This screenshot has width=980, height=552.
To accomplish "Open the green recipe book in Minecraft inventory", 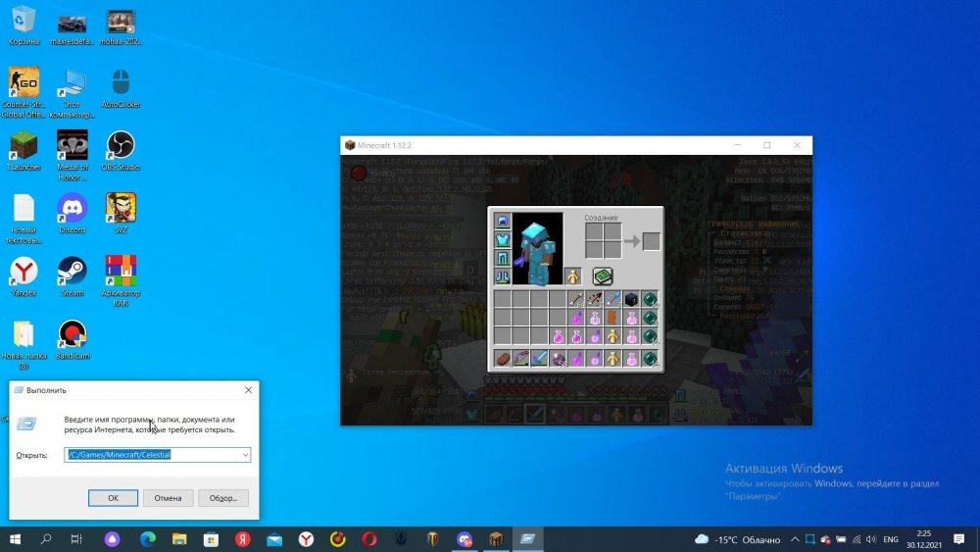I will 603,276.
